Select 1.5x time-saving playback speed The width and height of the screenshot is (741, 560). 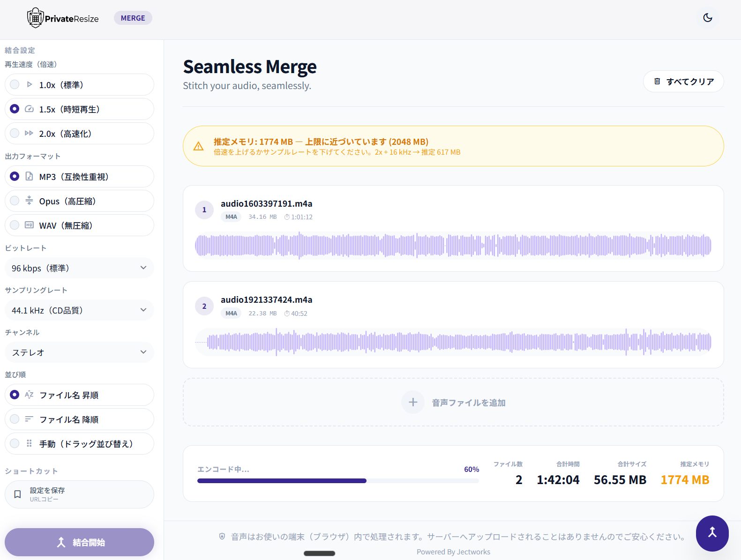point(79,109)
